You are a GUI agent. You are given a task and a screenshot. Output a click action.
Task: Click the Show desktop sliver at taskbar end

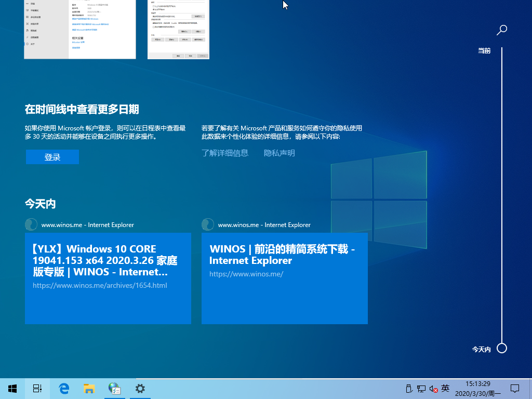pos(530,389)
